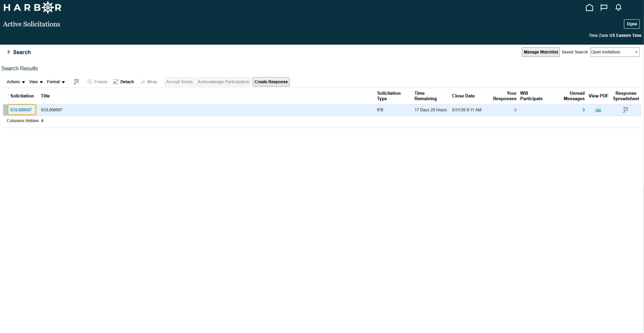Detach the search results table
The image size is (644, 333).
pyautogui.click(x=123, y=82)
